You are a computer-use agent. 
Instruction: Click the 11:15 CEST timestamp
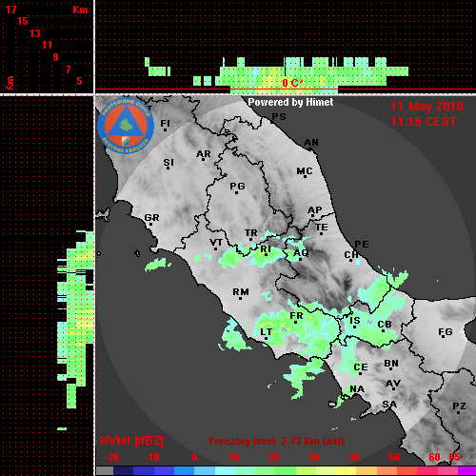coord(424,122)
